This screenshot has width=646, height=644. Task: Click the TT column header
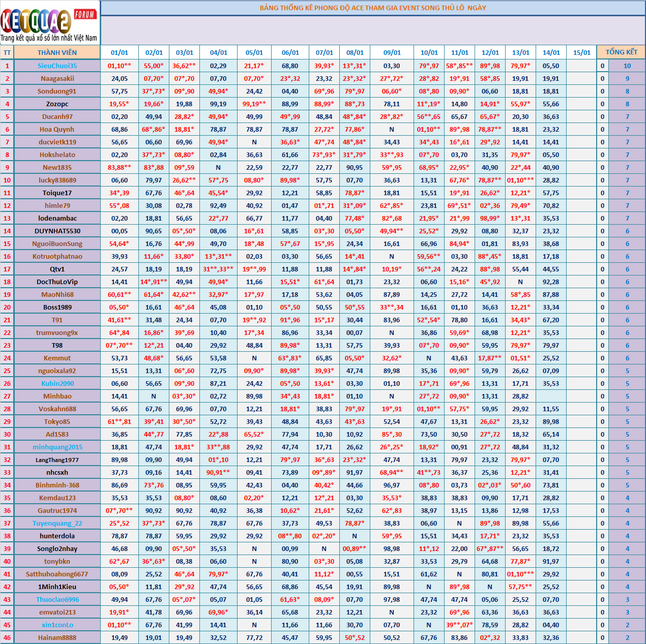pos(7,52)
